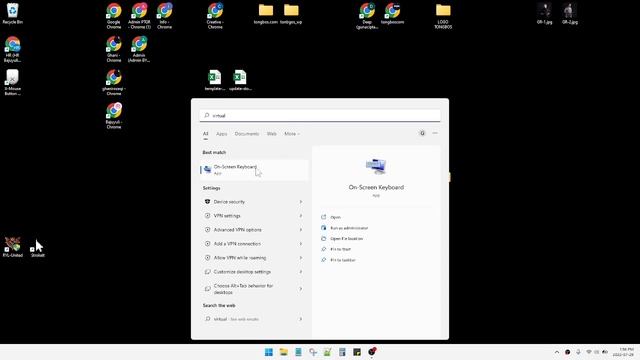Expand the arrow next to VPN settings

(x=301, y=216)
